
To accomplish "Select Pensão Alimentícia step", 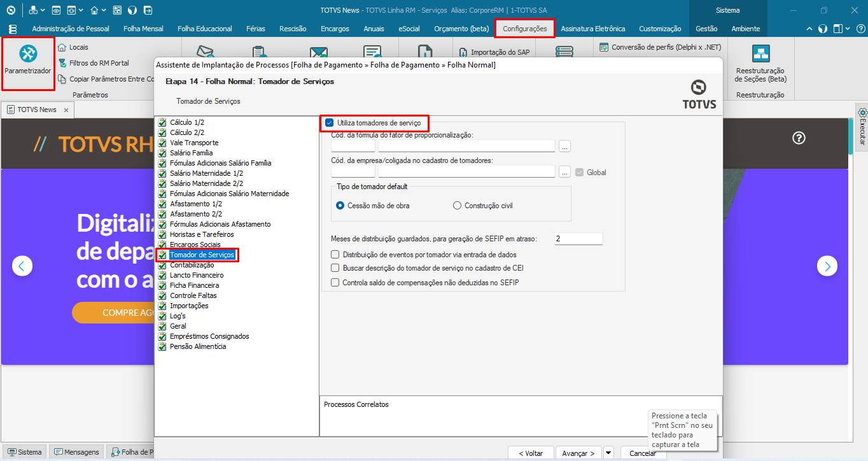I will [198, 346].
